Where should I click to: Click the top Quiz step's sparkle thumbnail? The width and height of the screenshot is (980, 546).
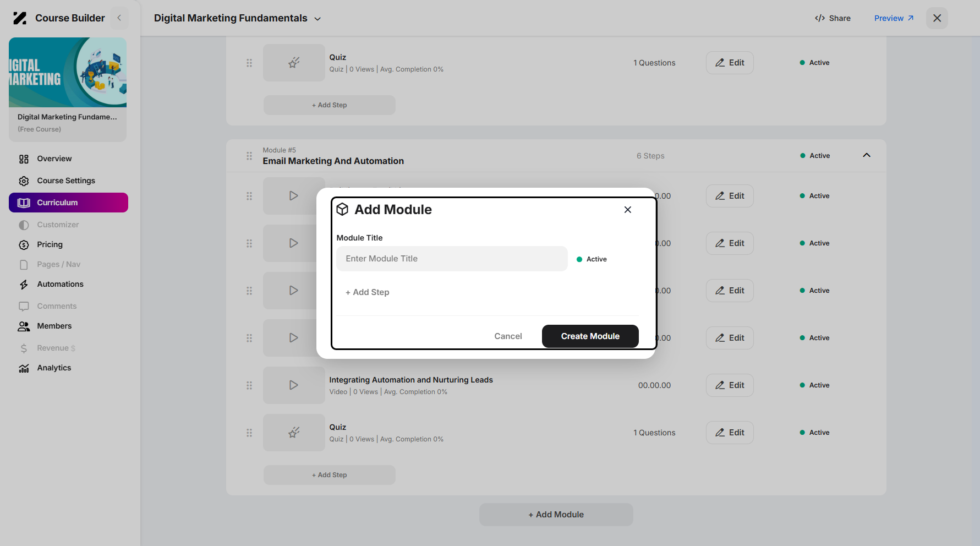click(294, 63)
